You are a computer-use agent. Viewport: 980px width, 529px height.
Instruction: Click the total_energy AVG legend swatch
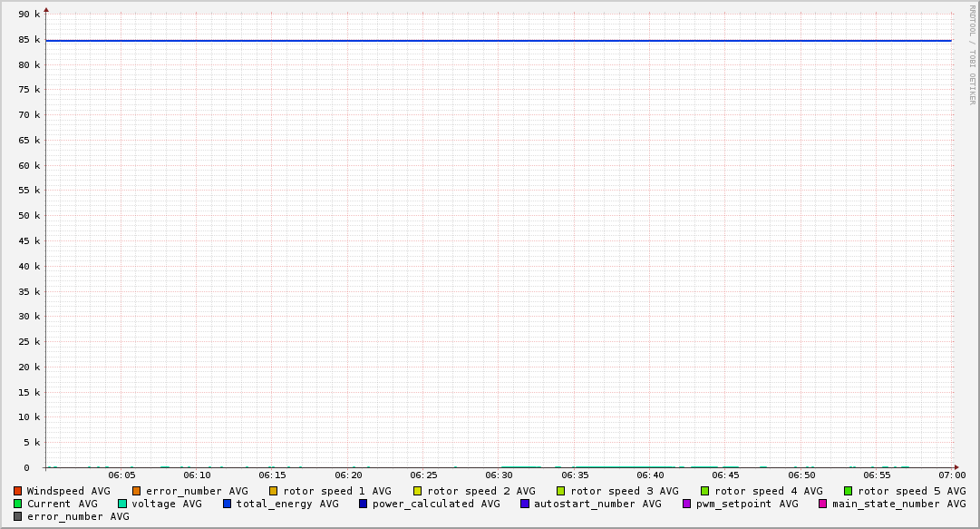coord(228,504)
